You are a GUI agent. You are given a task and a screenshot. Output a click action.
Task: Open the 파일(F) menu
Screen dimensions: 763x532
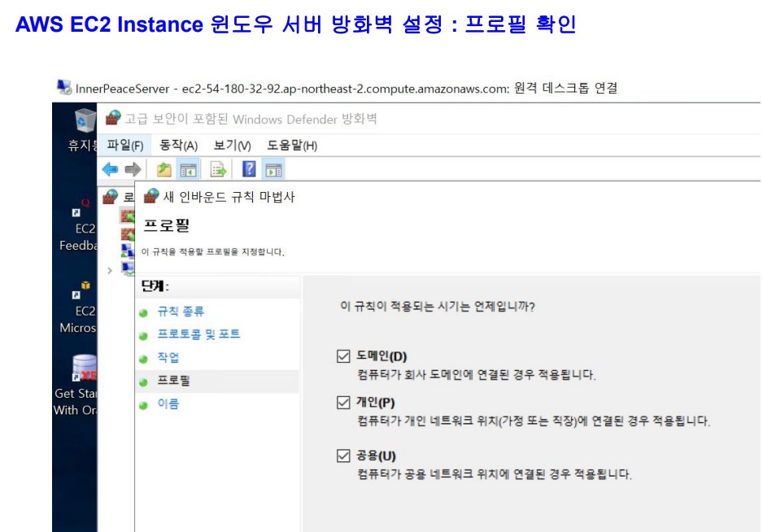click(x=125, y=145)
